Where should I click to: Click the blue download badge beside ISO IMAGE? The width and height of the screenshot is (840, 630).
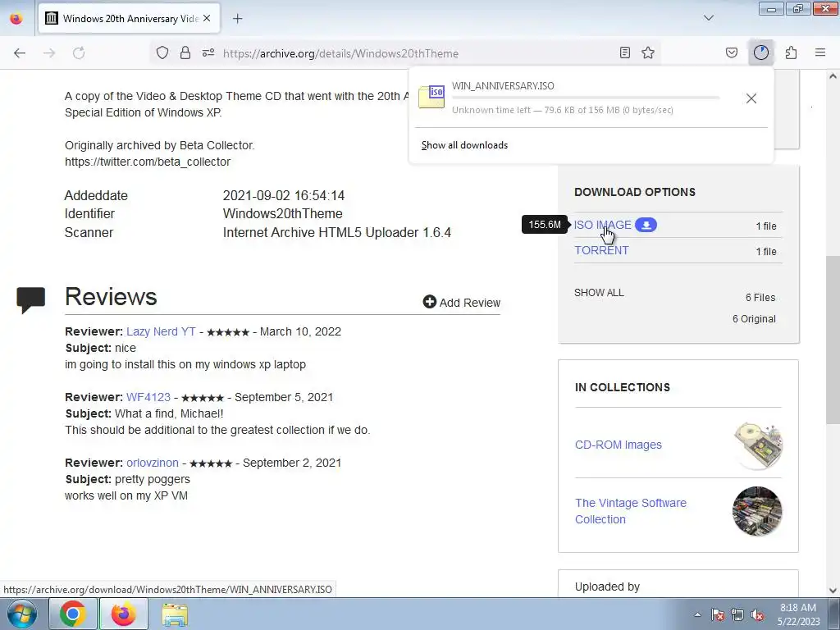click(646, 225)
